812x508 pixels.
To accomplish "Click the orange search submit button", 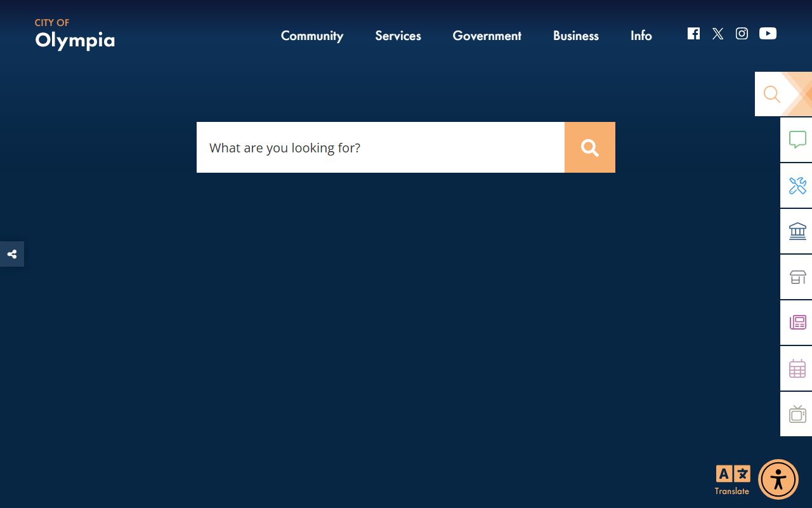I will (x=589, y=147).
